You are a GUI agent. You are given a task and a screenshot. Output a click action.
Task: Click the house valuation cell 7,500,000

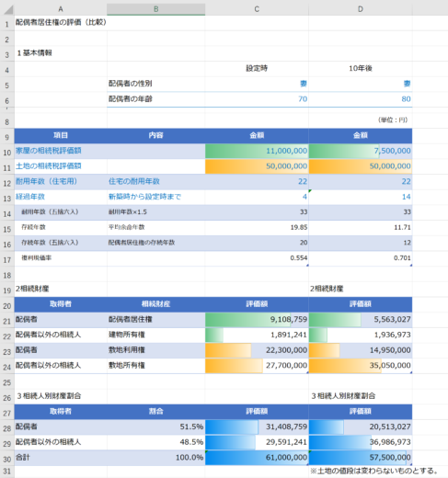coord(361,151)
